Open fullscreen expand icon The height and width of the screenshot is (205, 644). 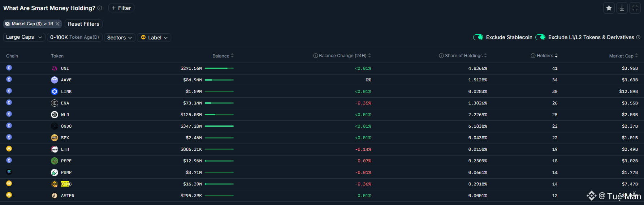coord(635,8)
